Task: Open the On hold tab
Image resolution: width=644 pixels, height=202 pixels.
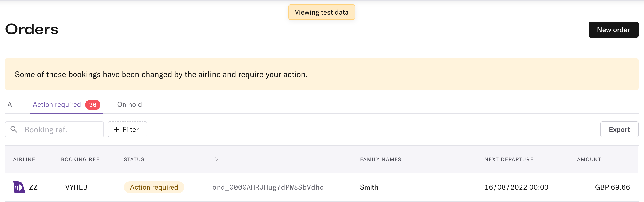Action: 129,105
